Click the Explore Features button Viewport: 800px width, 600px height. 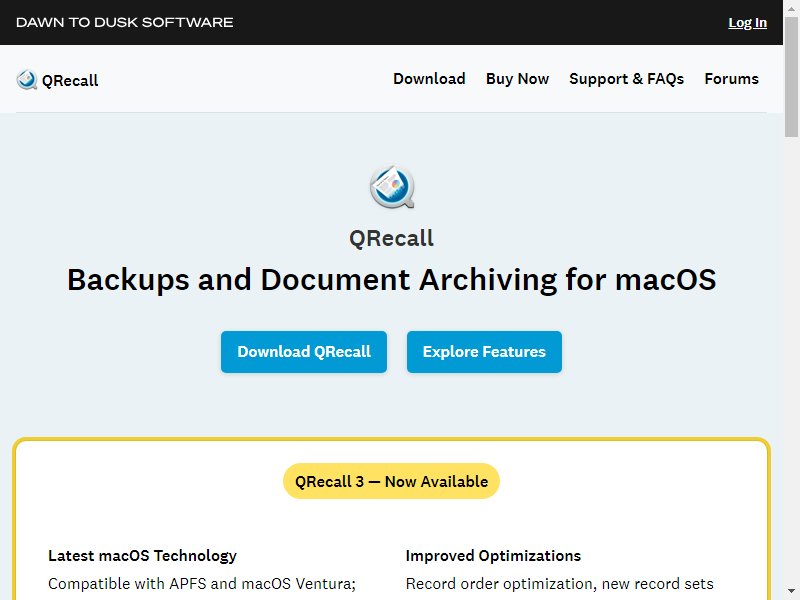484,352
